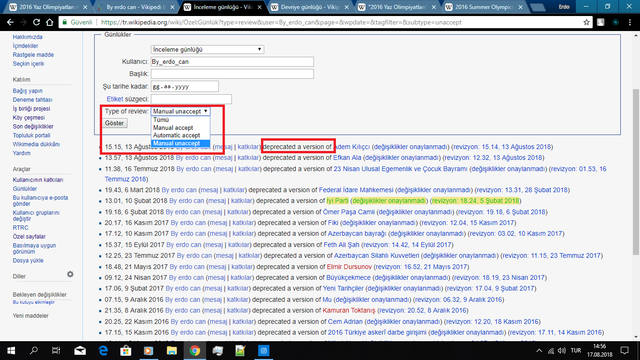
Task: Open the Chrome three-dot menu
Action: [630, 22]
